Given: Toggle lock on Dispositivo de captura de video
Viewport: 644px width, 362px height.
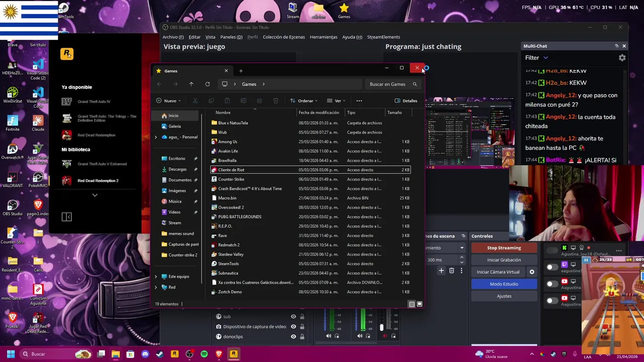Looking at the screenshot, I should point(302,326).
